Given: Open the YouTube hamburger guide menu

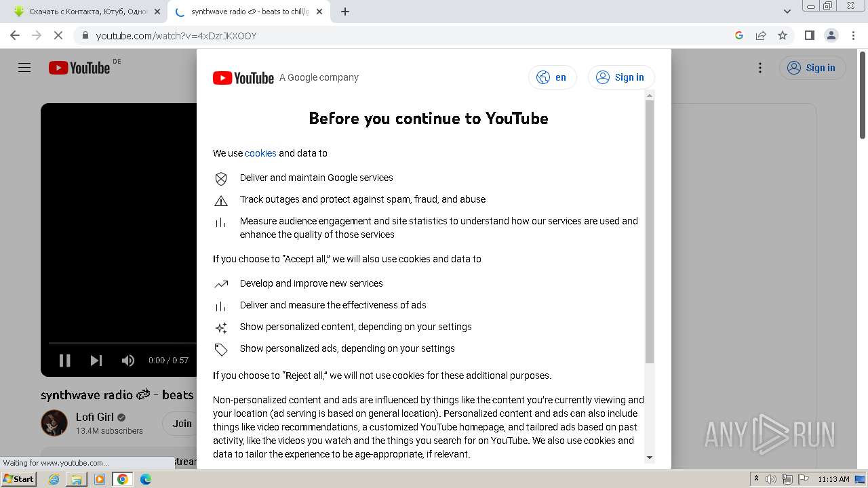Looking at the screenshot, I should click(24, 68).
